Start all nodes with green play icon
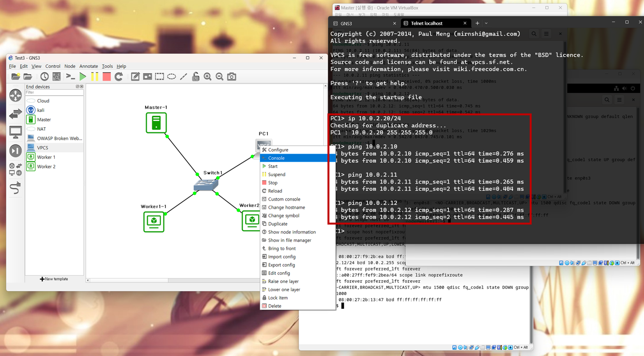 (x=83, y=77)
